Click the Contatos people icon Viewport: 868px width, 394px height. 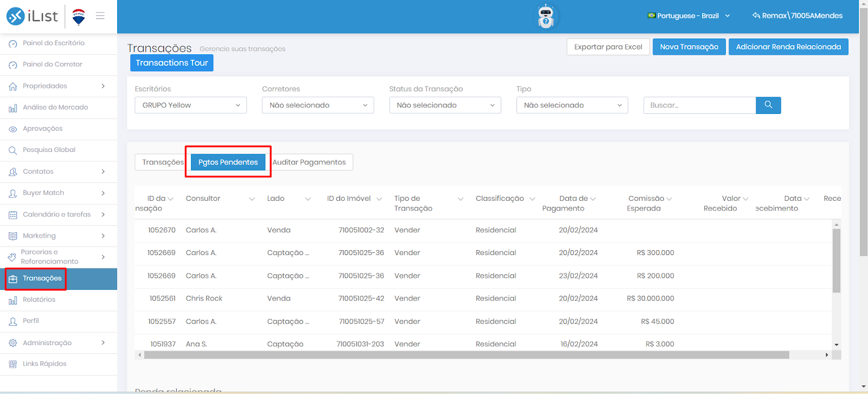(13, 172)
